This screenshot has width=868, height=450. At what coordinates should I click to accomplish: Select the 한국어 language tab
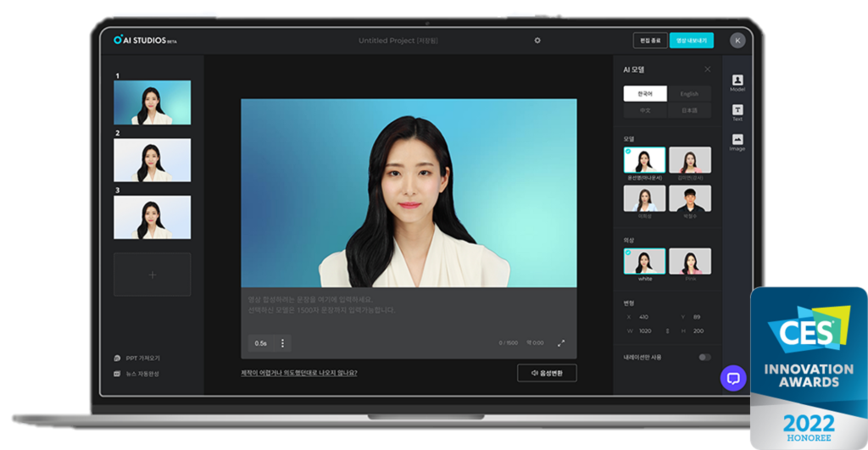(645, 93)
